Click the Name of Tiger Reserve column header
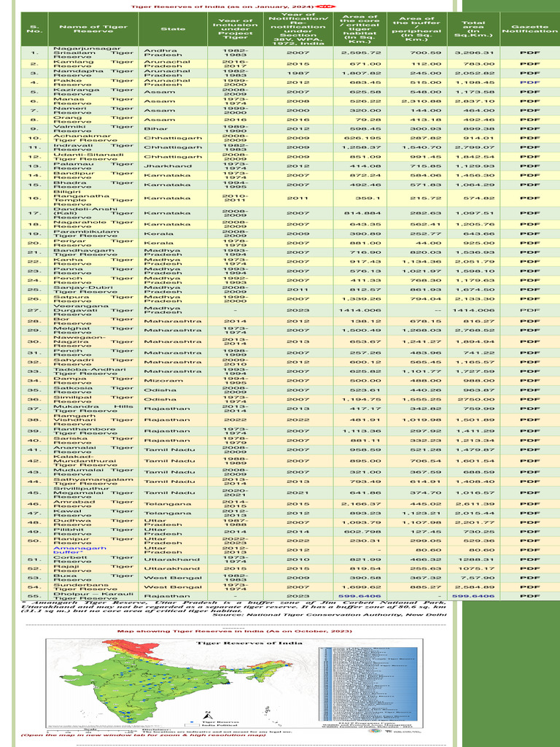560x747 pixels. click(x=93, y=29)
